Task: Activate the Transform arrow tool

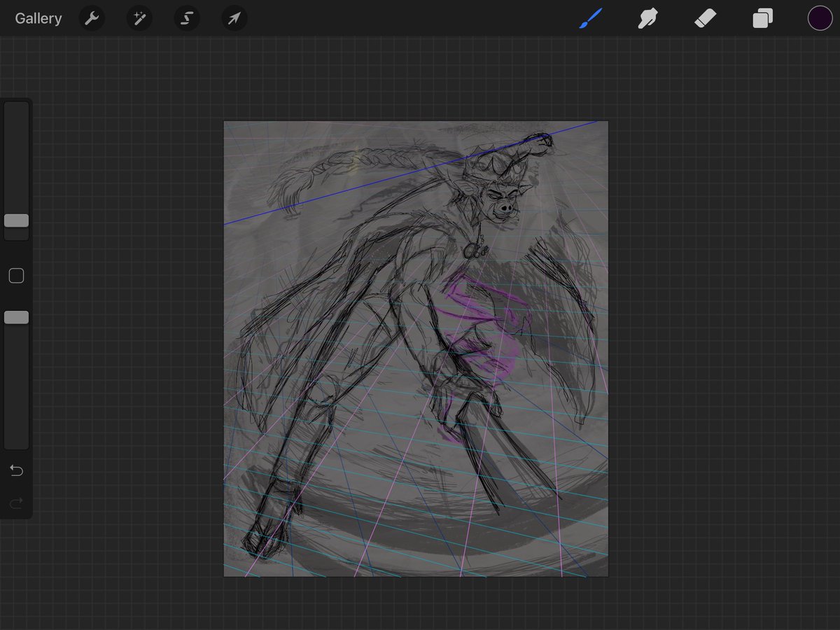Action: pos(234,18)
